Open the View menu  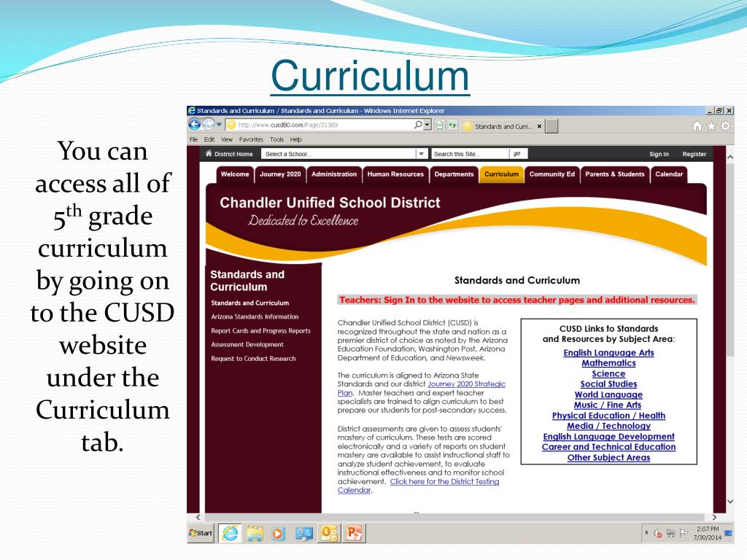pos(227,139)
